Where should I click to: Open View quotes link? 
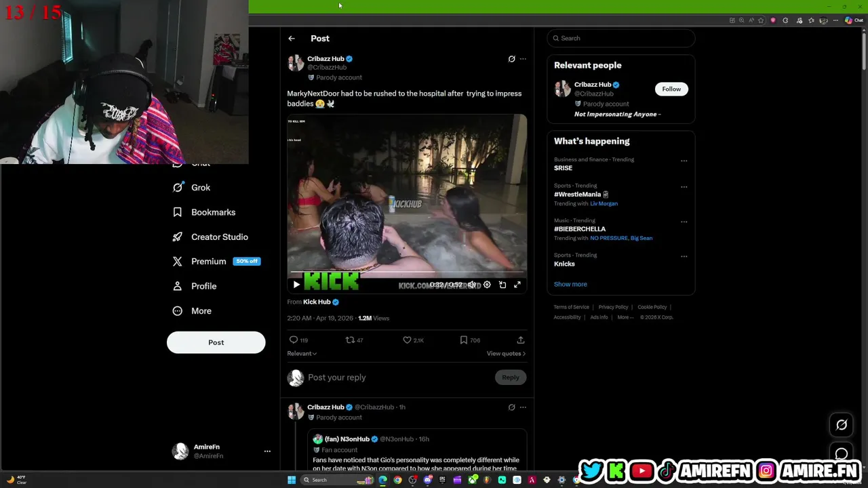tap(506, 353)
